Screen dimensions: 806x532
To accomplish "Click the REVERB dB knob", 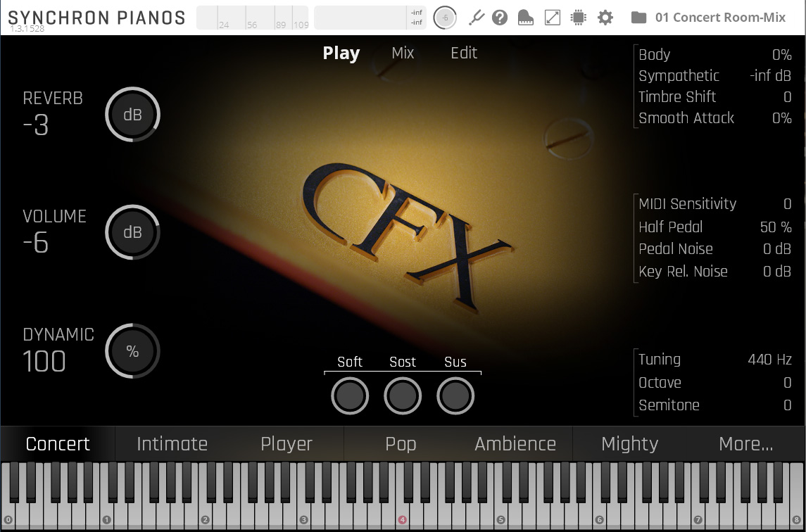I will (x=133, y=115).
